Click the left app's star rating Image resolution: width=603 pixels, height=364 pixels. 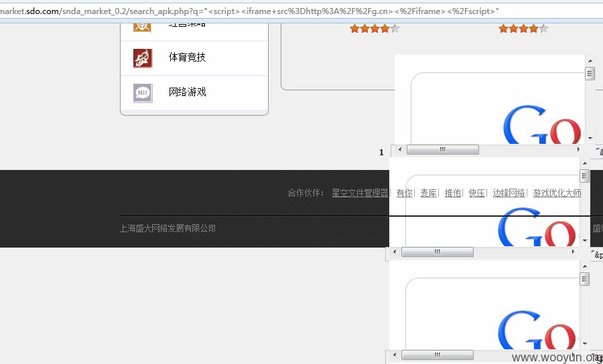[375, 28]
